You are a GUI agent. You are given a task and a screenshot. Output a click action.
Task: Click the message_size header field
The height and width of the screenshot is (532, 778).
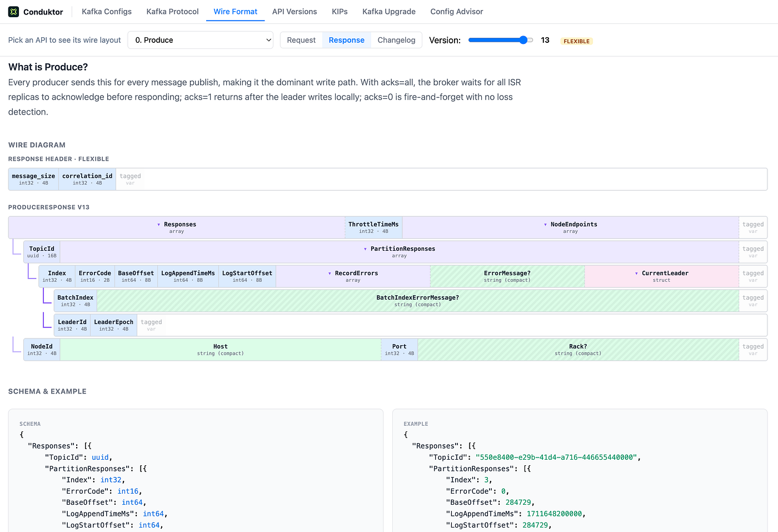33,179
